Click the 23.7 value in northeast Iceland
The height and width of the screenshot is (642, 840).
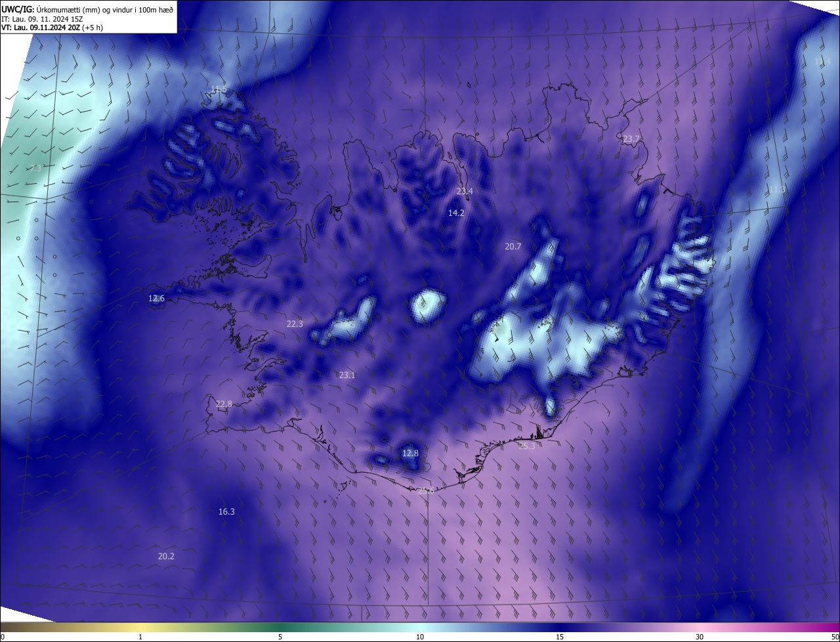[x=631, y=139]
